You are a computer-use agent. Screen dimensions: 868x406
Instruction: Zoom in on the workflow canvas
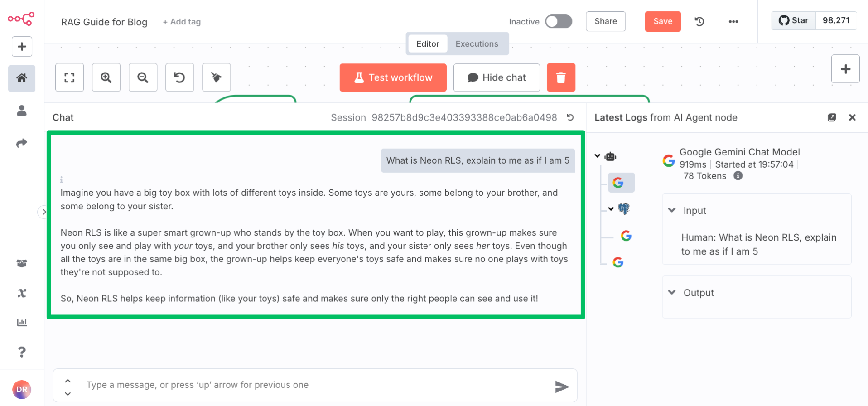coord(106,77)
